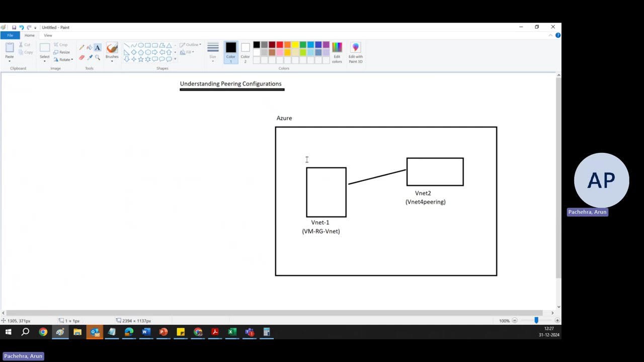Pick the green color swatch
The height and width of the screenshot is (362, 644).
point(303,45)
